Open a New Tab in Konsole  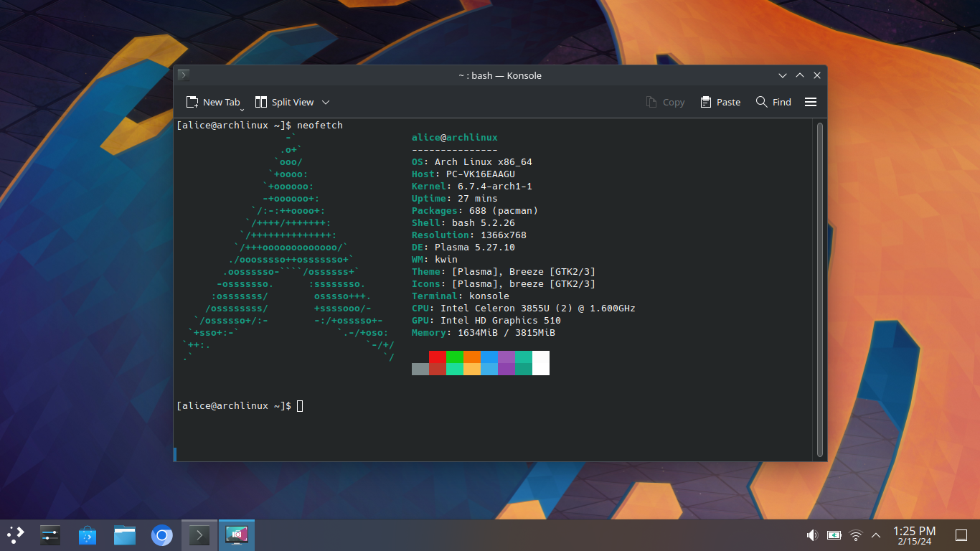(x=212, y=102)
